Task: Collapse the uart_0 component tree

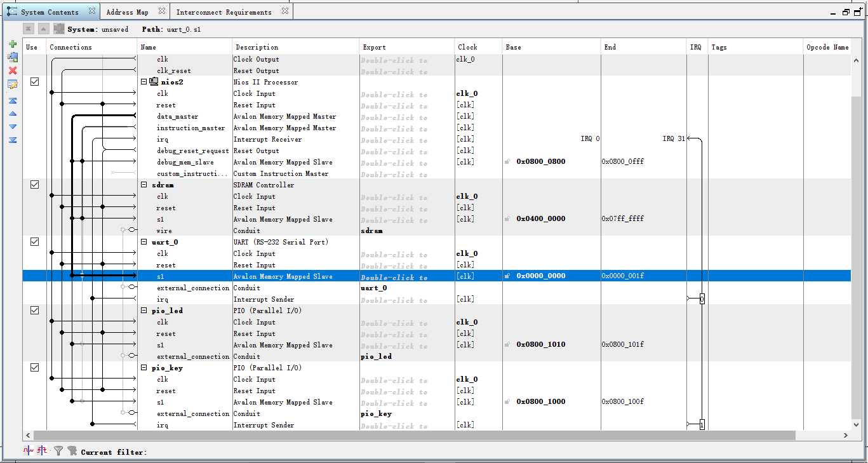Action: click(x=144, y=242)
